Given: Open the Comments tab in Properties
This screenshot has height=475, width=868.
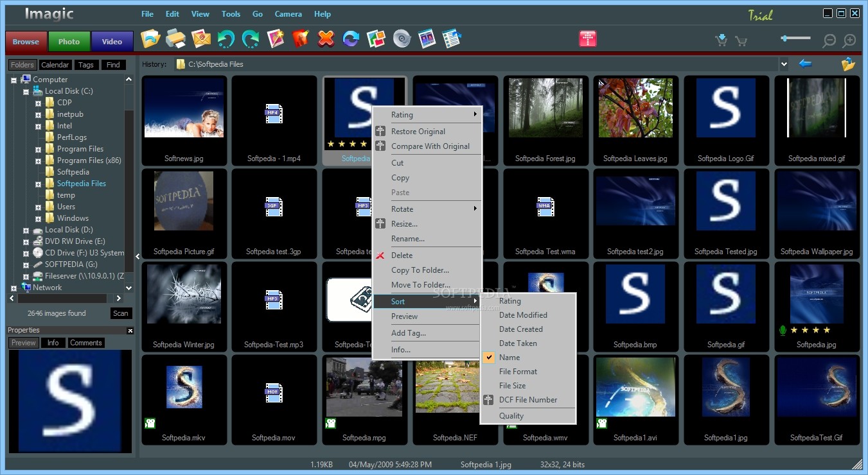Looking at the screenshot, I should pos(86,343).
